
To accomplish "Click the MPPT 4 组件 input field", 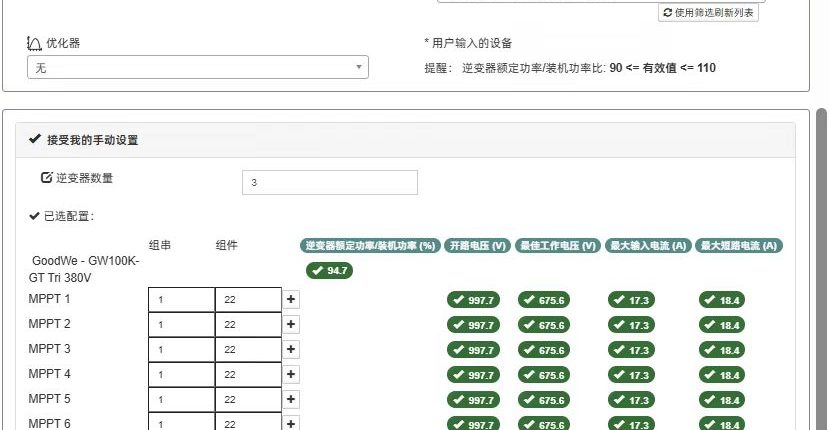I will (x=248, y=374).
